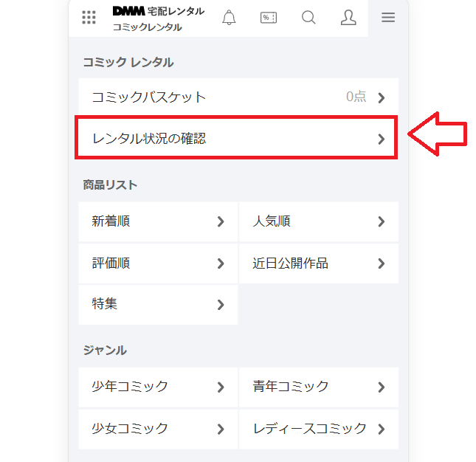Click 商品リスト section heading
Viewport: 476px width, 462px height.
tap(110, 185)
